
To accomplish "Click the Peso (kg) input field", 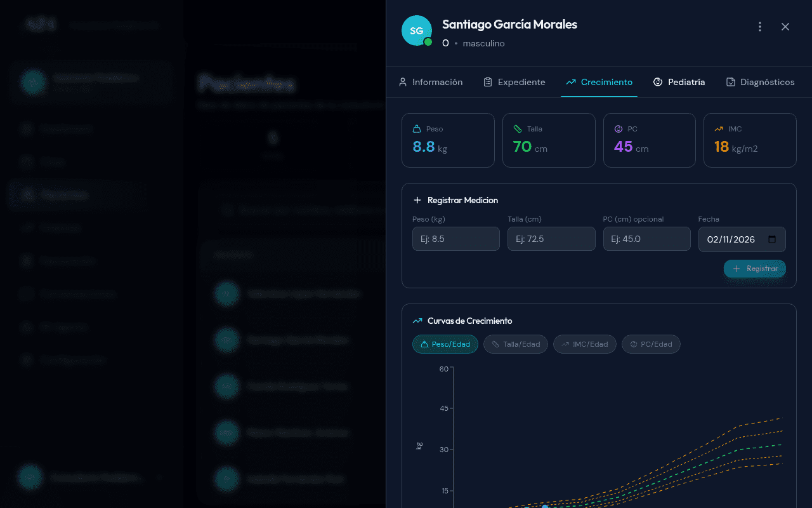I will click(455, 239).
